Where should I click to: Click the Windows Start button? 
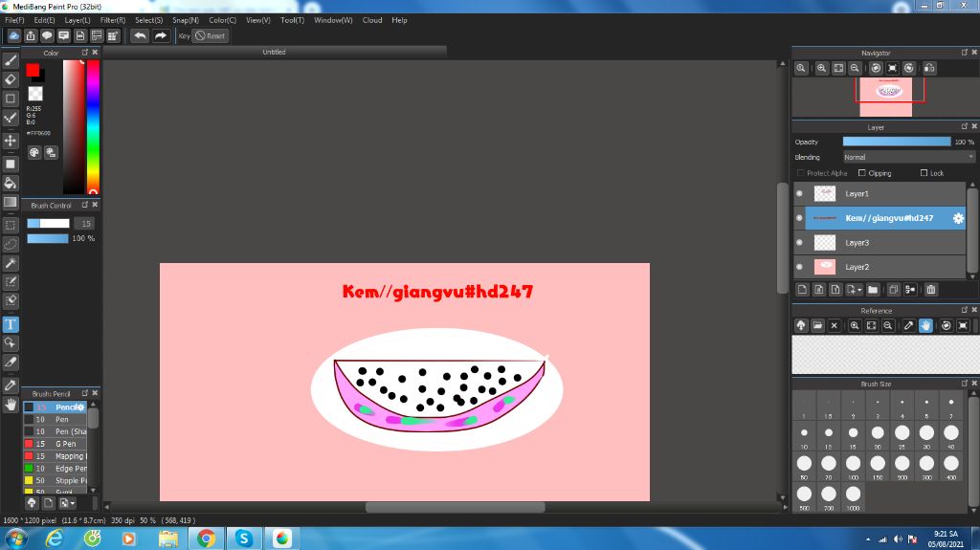[15, 539]
